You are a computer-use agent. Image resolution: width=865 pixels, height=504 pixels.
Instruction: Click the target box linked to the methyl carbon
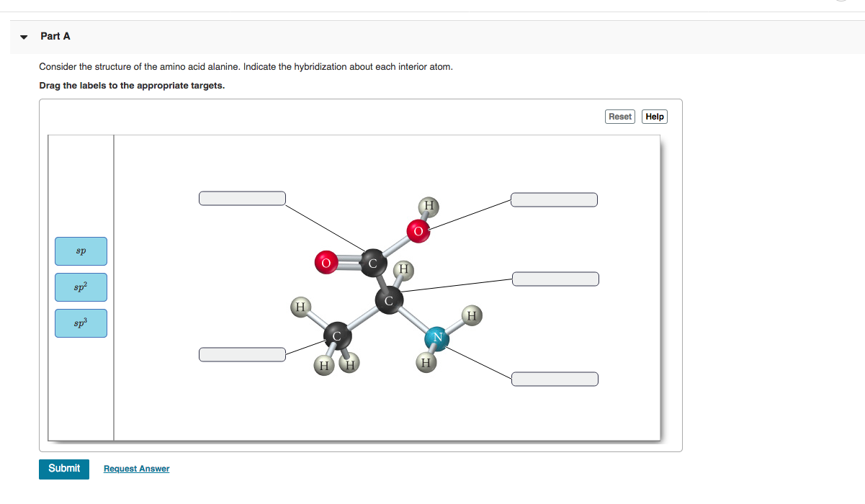pos(241,354)
